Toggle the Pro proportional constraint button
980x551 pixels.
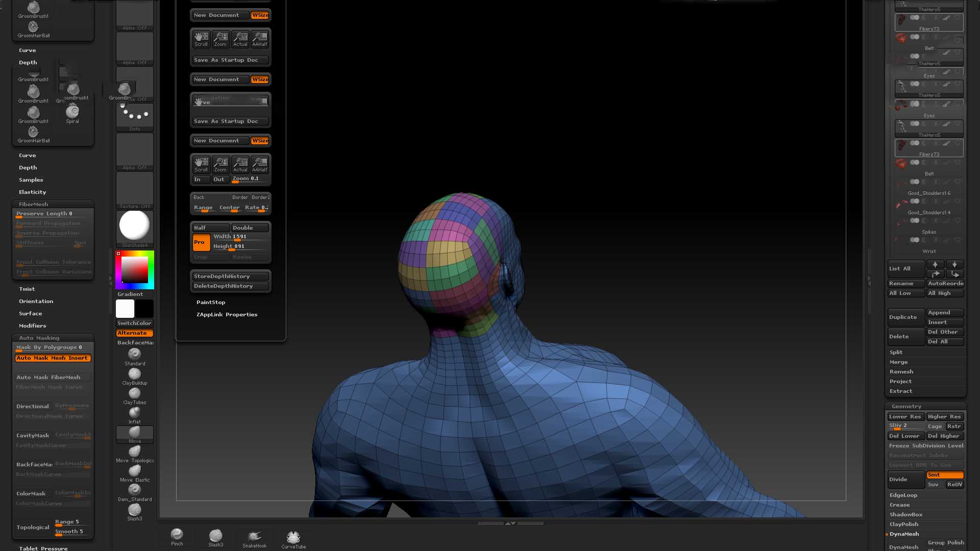click(201, 242)
